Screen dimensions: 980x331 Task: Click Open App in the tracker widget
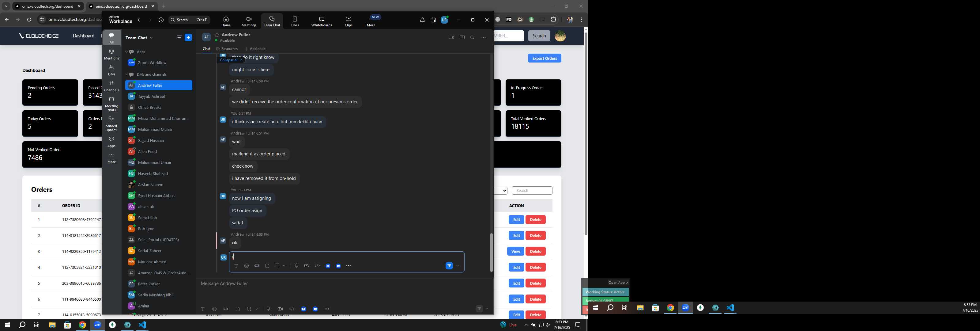(618, 283)
